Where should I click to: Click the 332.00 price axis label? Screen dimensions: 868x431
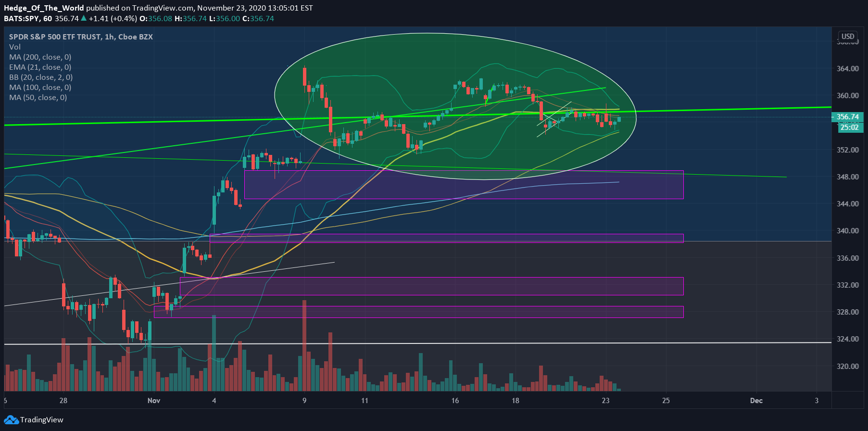(848, 285)
